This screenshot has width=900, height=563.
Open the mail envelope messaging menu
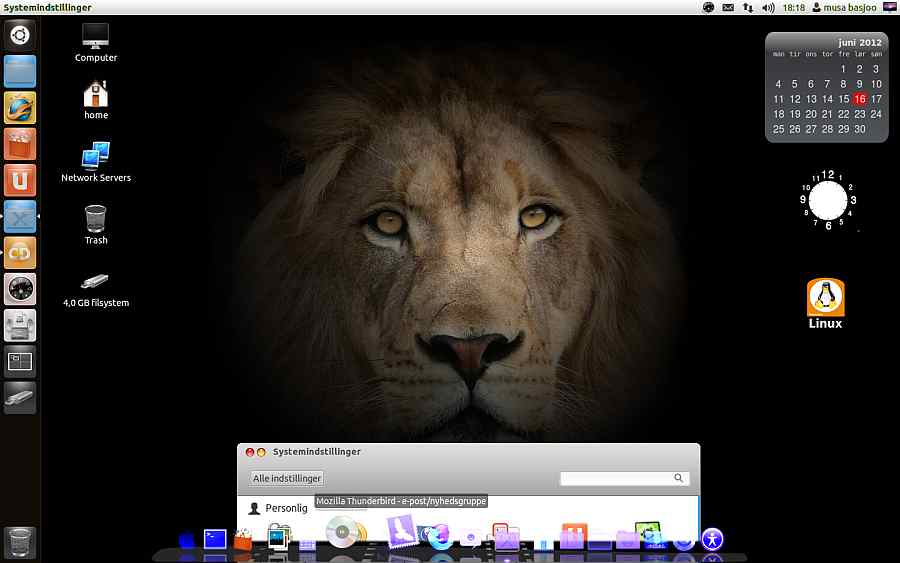pos(728,8)
